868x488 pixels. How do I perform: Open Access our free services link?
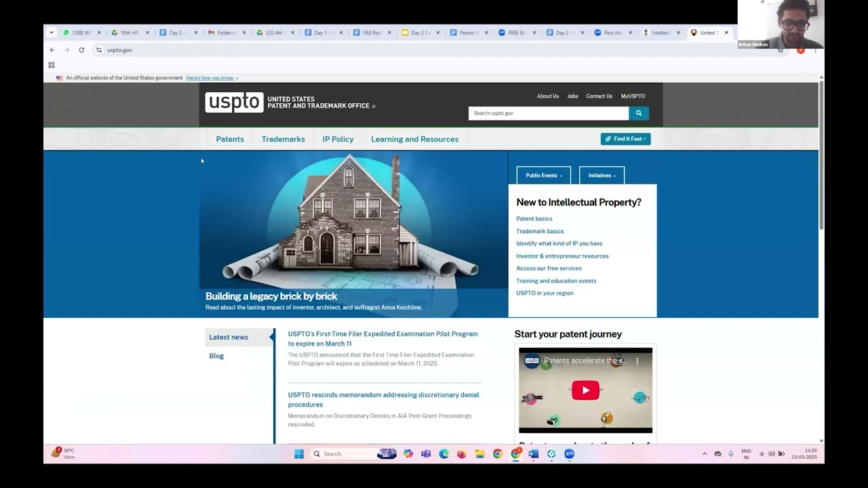(x=549, y=268)
